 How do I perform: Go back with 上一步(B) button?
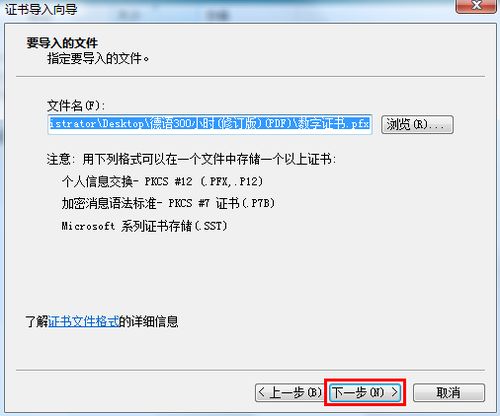coord(289,392)
